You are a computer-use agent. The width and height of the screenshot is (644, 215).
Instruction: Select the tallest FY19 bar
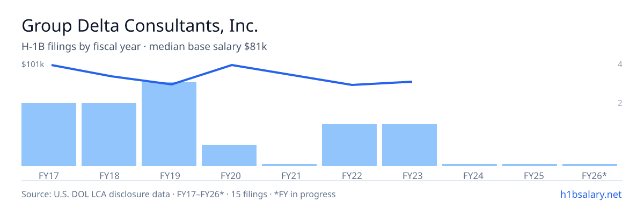(x=169, y=124)
